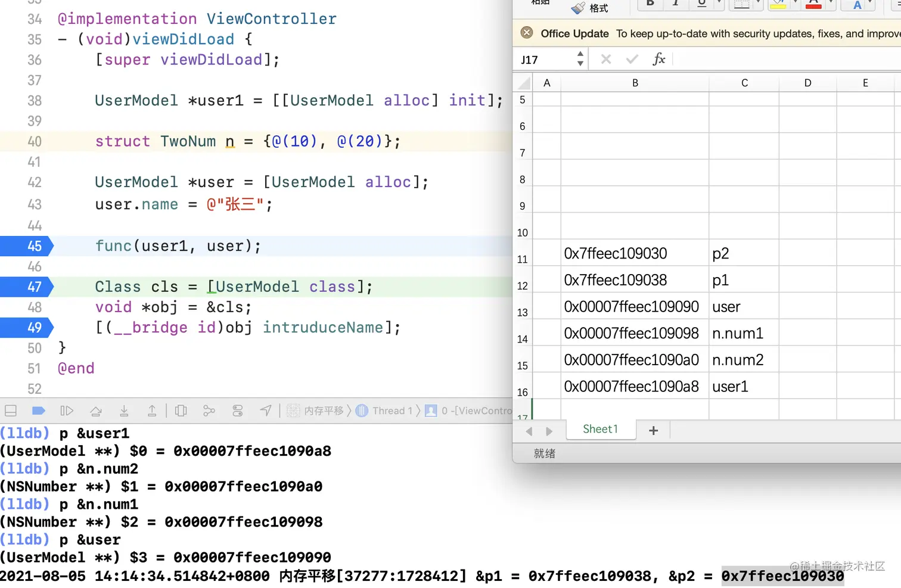Dismiss the Office Update notification

click(527, 33)
